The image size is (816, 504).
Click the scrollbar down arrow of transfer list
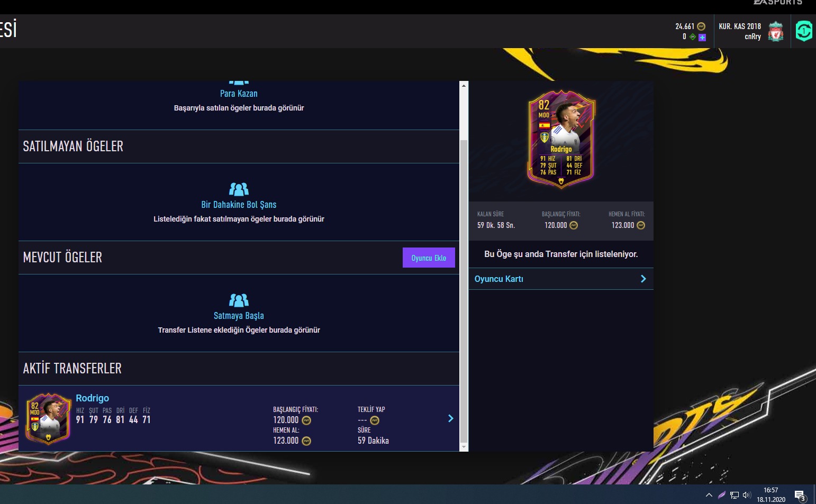pyautogui.click(x=464, y=447)
